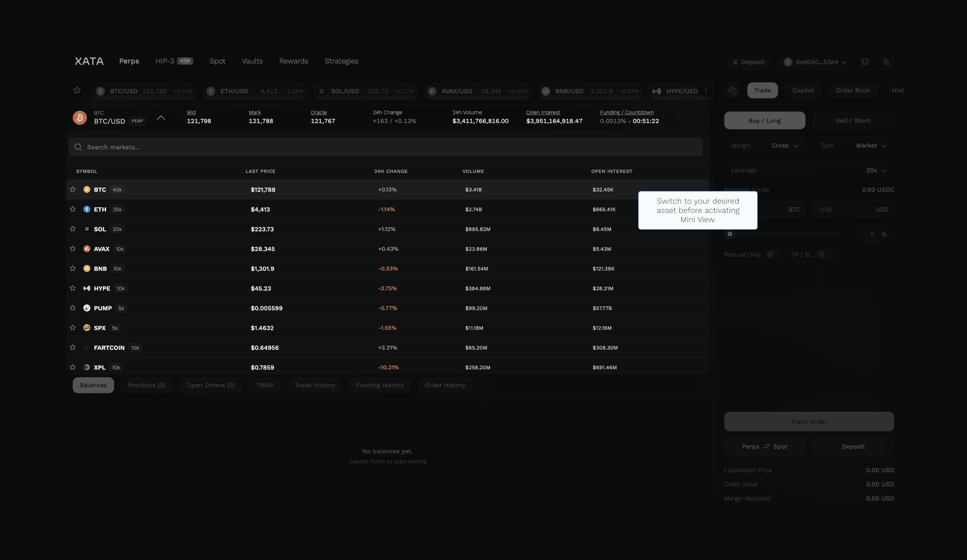Click the Mini View eye icon

[x=732, y=91]
